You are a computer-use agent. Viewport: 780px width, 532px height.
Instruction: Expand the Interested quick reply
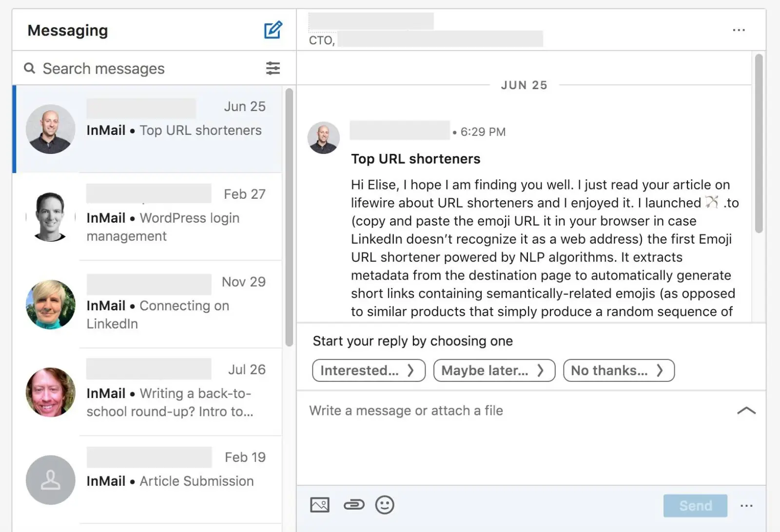[369, 370]
